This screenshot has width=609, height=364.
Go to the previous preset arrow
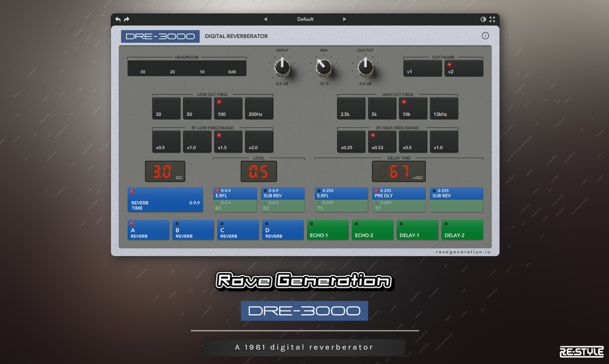[265, 19]
